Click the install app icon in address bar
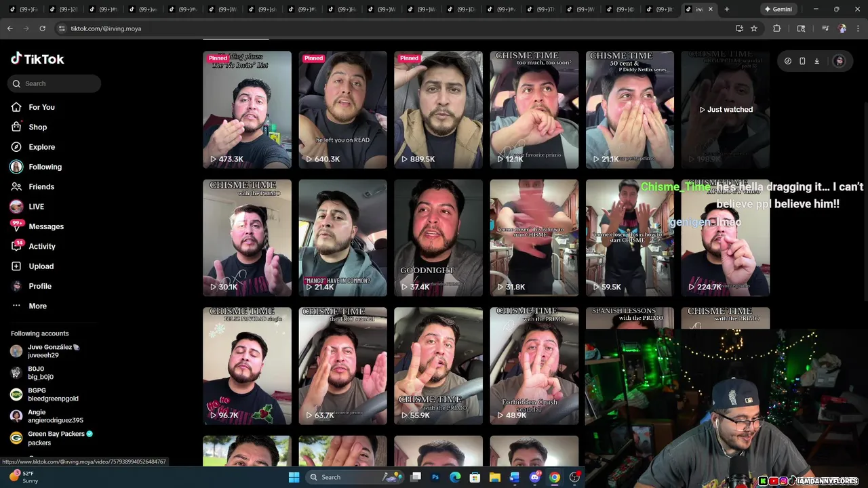Screen dimensions: 868x488 [x=739, y=28]
